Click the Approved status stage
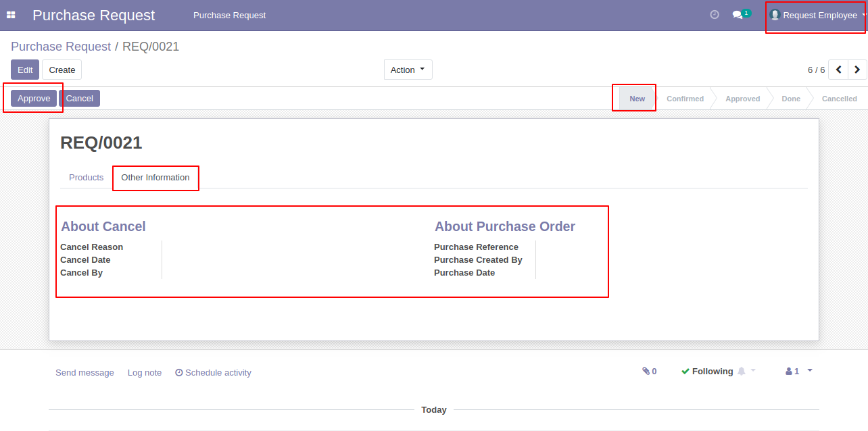Screen dimensions: 868x431 coord(743,99)
